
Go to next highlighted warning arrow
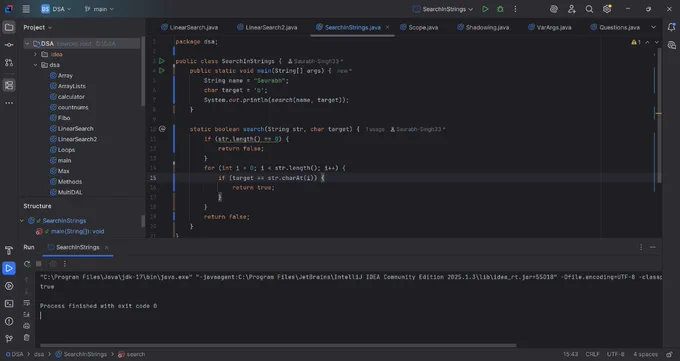[x=657, y=42]
